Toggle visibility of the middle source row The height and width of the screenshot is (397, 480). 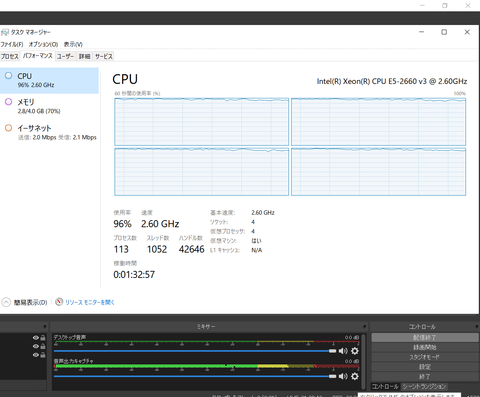click(x=35, y=346)
